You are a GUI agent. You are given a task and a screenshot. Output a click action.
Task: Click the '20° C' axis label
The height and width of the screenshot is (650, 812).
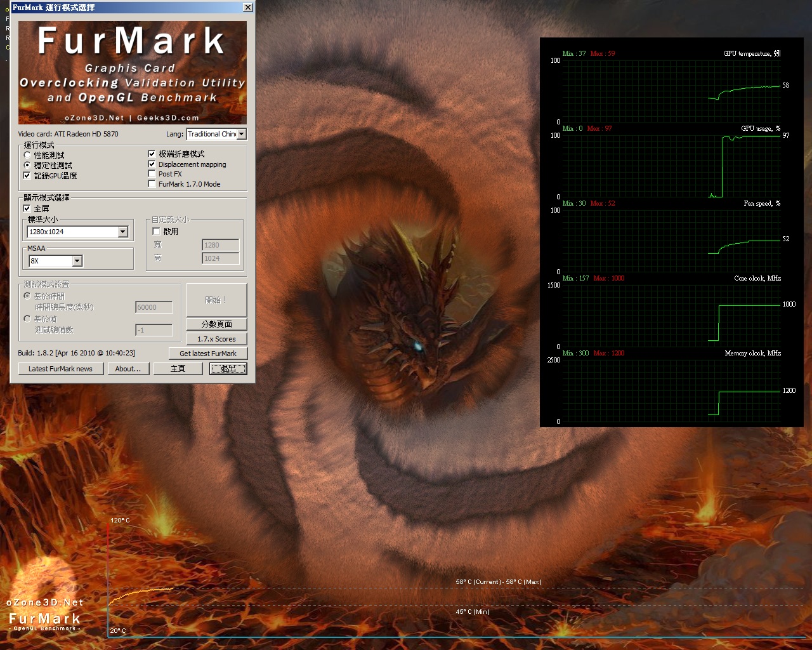pyautogui.click(x=118, y=631)
